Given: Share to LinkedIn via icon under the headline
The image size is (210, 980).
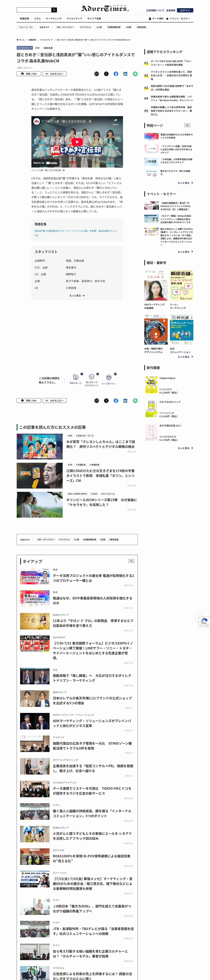Looking at the screenshot, I should (x=125, y=74).
